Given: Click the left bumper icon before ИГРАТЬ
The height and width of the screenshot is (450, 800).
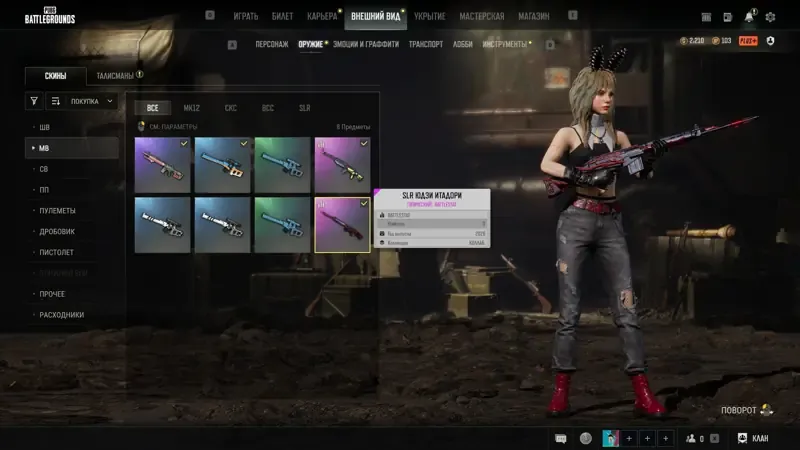Looking at the screenshot, I should 210,15.
